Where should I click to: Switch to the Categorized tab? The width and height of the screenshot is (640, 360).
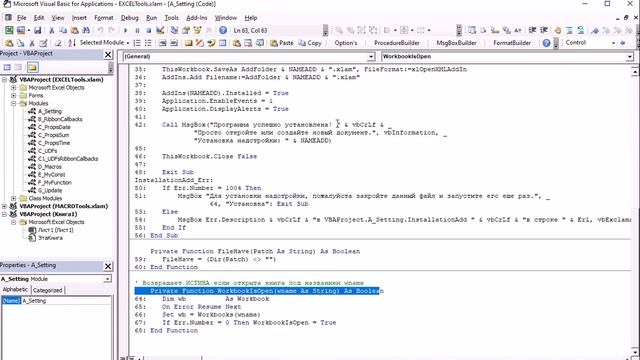[x=47, y=290]
